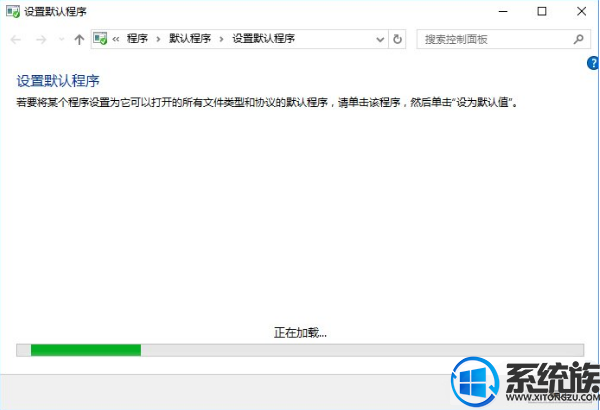
Task: Click the search magnifier icon
Action: (x=579, y=39)
